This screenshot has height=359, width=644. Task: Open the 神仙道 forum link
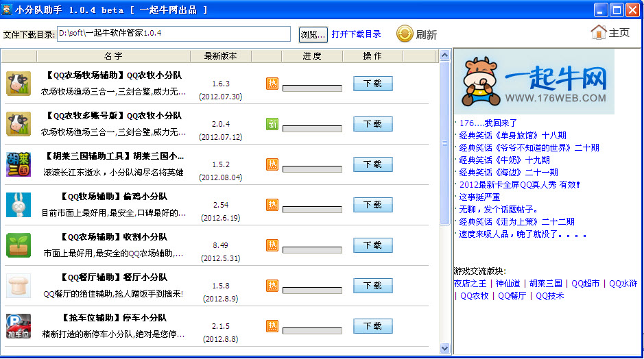pyautogui.click(x=508, y=284)
